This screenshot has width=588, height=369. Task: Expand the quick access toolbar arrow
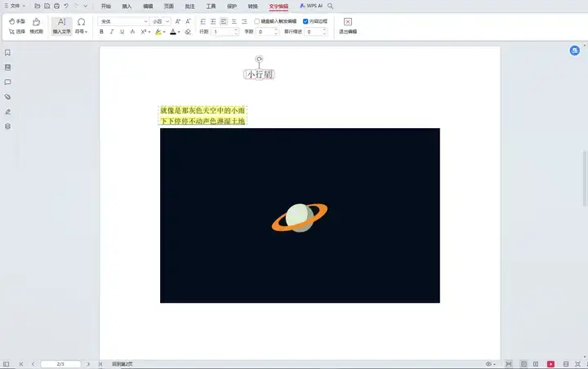coord(86,6)
